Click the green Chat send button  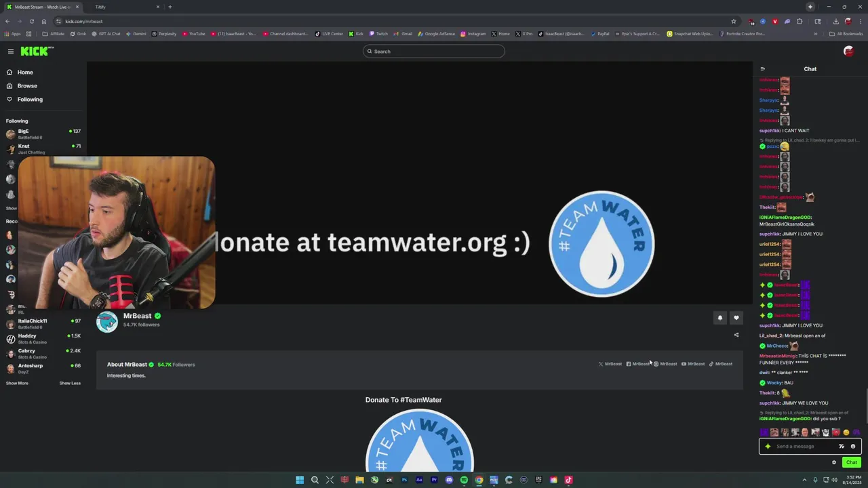[852, 462]
